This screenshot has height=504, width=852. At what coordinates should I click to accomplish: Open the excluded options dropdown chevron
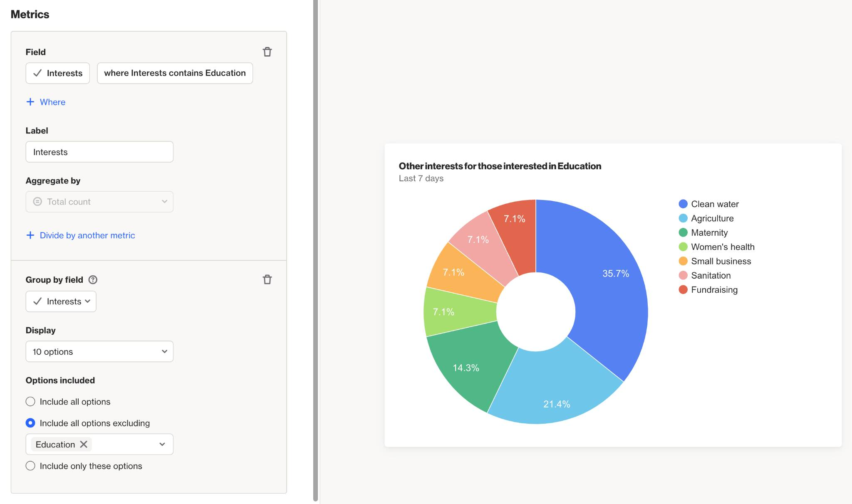(162, 444)
